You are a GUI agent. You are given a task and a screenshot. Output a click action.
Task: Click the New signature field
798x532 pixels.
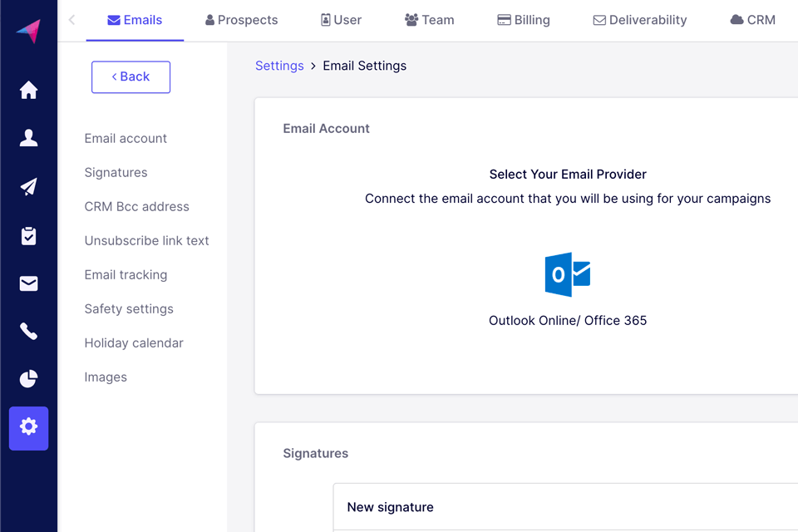click(565, 507)
